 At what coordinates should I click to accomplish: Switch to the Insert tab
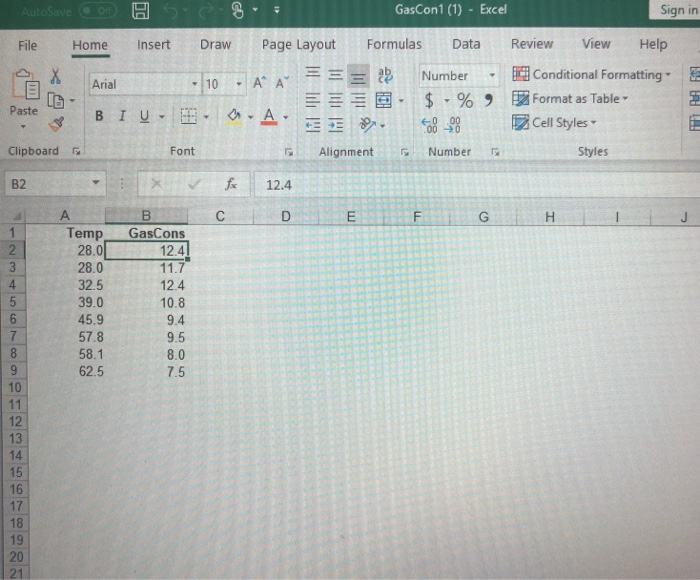[154, 45]
